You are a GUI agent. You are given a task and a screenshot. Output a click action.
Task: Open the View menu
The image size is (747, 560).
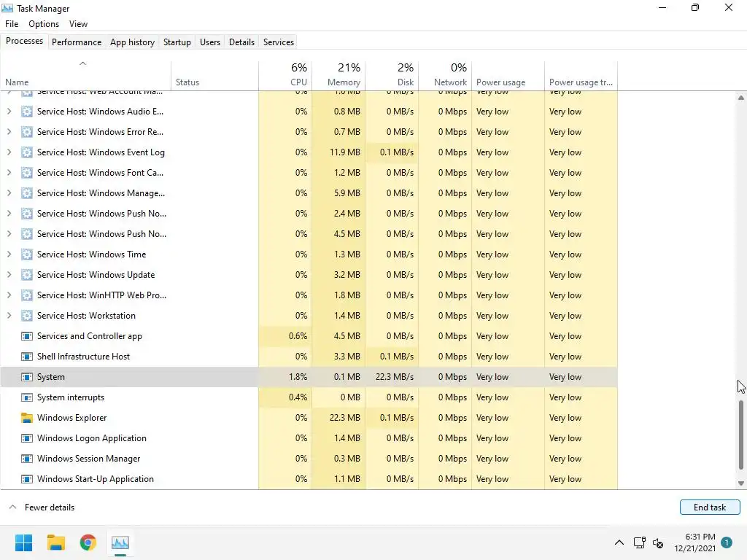78,24
